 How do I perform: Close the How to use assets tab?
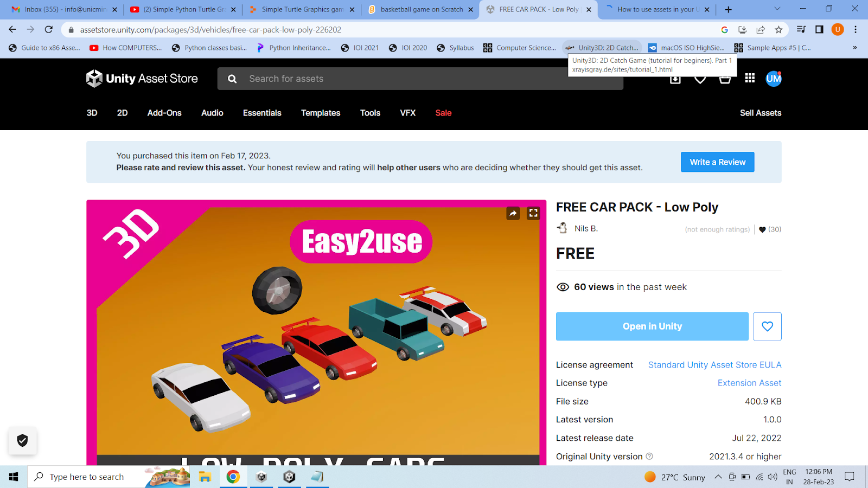pyautogui.click(x=707, y=9)
